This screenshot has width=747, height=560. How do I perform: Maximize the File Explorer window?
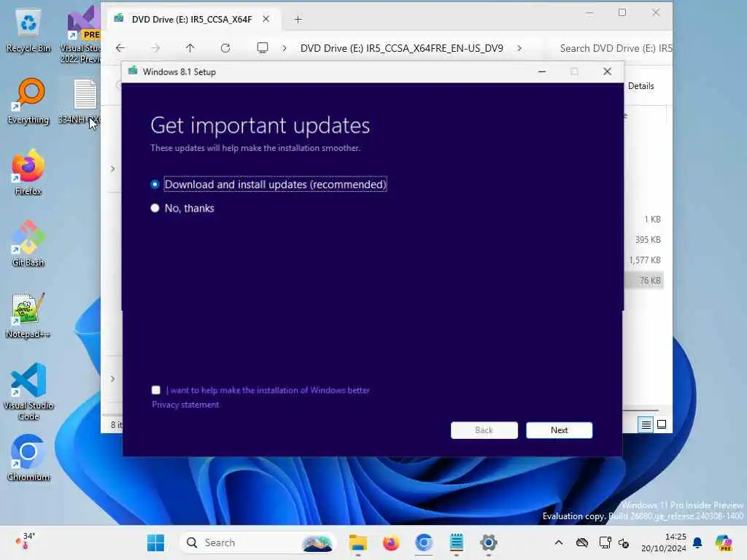point(622,12)
